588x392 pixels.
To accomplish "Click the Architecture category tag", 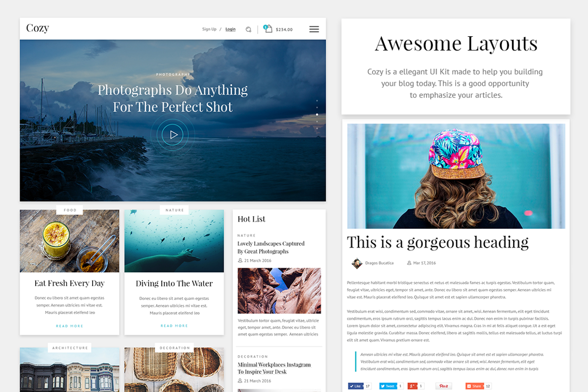I will 70,348.
